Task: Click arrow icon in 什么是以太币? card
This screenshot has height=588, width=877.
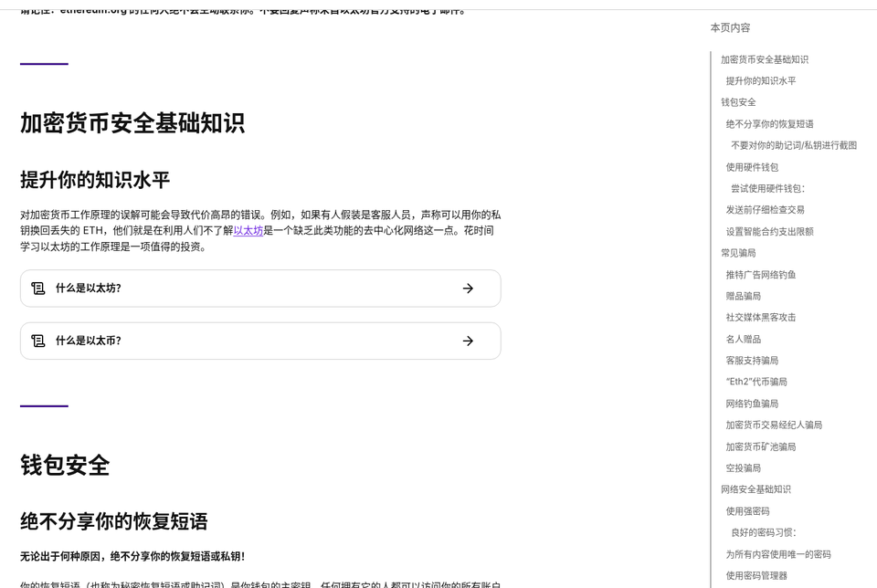Action: point(468,341)
